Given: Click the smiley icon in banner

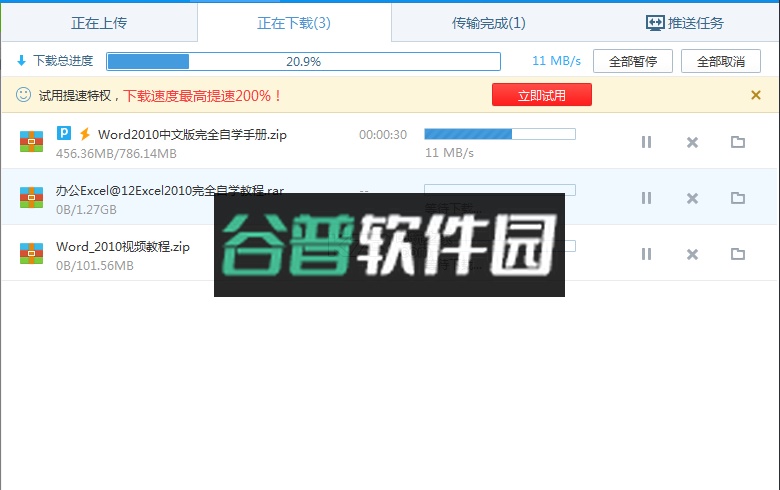Looking at the screenshot, I should [23, 95].
